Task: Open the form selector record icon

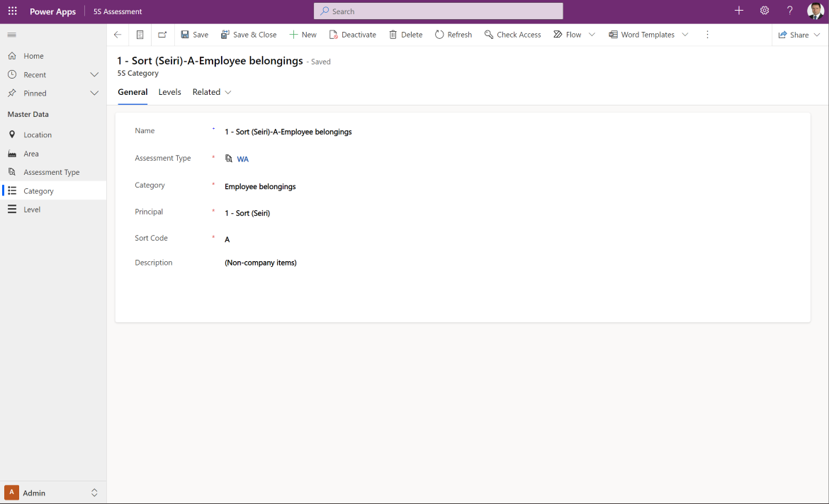Action: [140, 35]
